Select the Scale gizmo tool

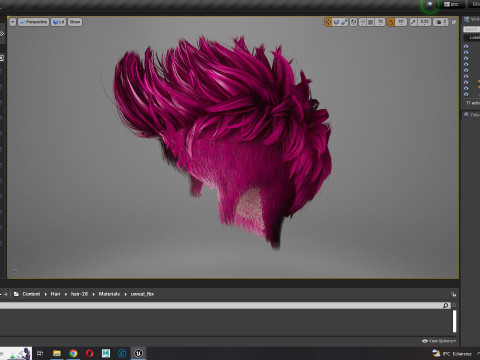click(x=344, y=22)
